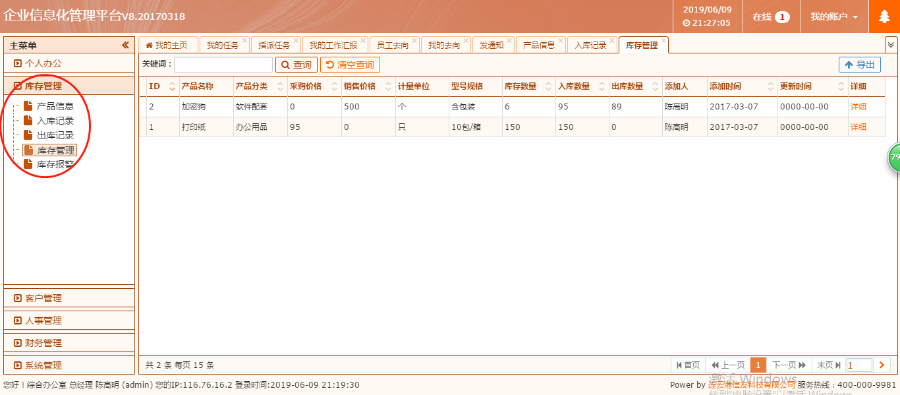This screenshot has height=395, width=900.
Task: Sort by 入库数量 column header
Action: coord(582,86)
